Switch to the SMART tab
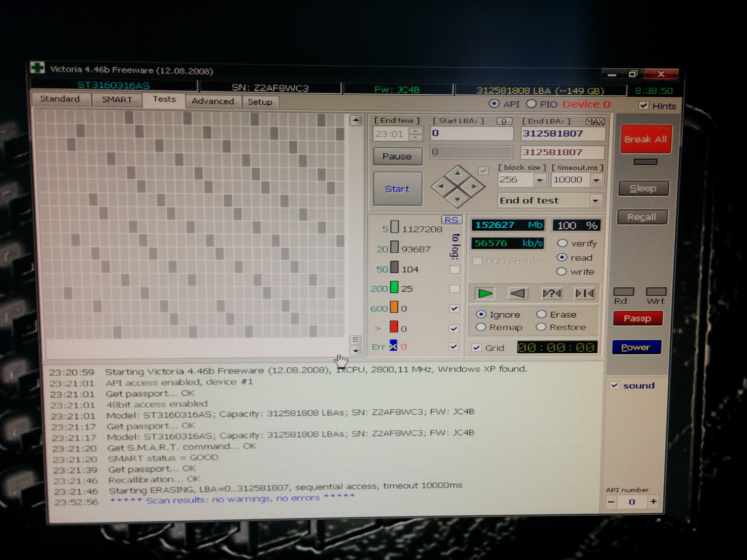This screenshot has height=560, width=747. (117, 100)
